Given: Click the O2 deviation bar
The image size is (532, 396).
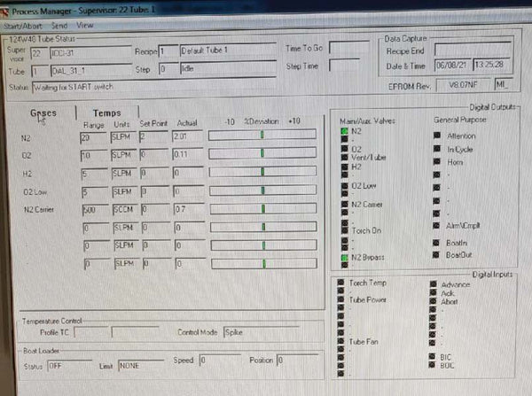Looking at the screenshot, I should point(262,153).
